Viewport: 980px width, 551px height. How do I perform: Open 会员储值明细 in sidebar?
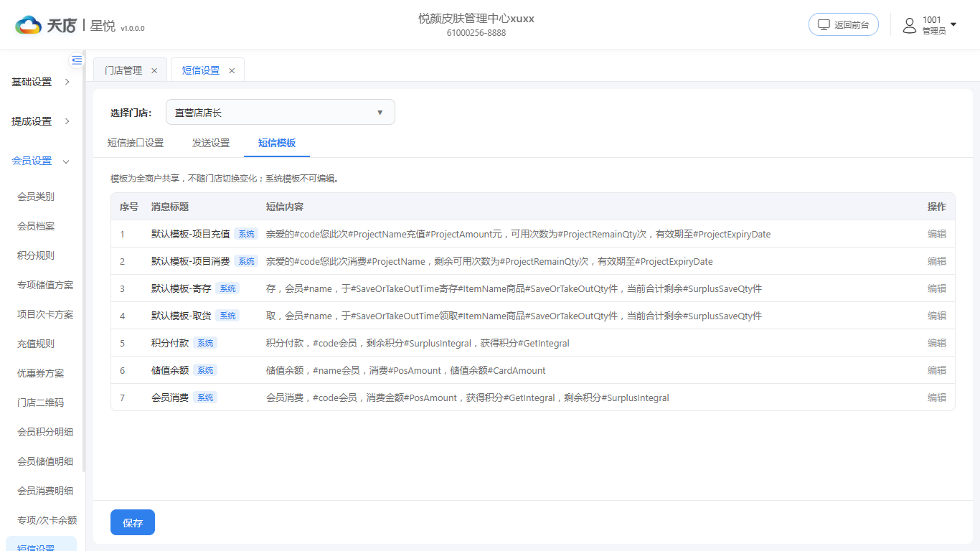45,461
